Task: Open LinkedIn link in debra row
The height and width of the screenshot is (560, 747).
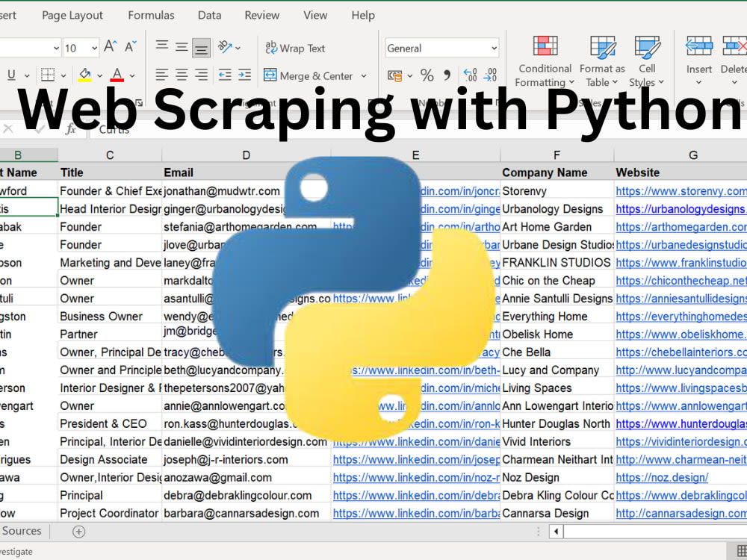Action: pos(416,495)
